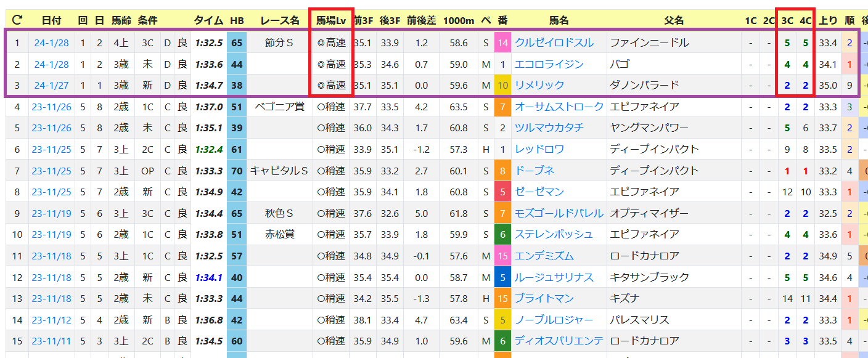Click the 3C column header
Screen dimensions: 868x358
click(787, 20)
